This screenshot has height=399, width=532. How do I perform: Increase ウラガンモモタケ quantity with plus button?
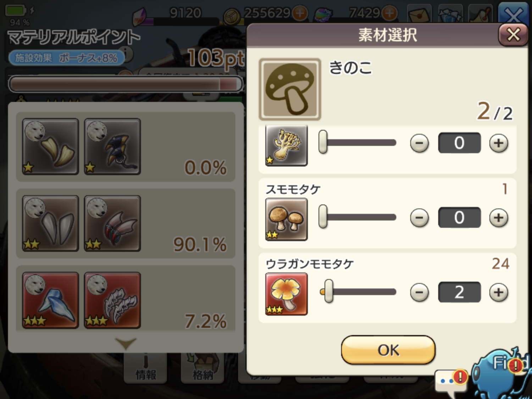coord(499,292)
